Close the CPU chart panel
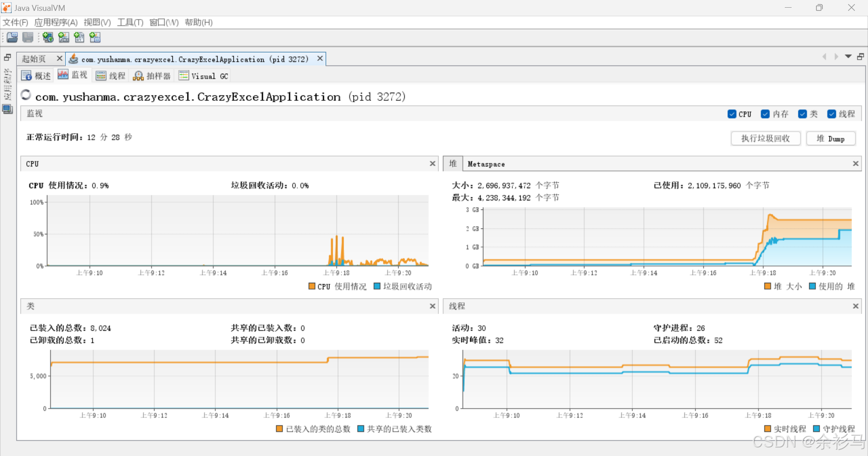 coord(433,163)
